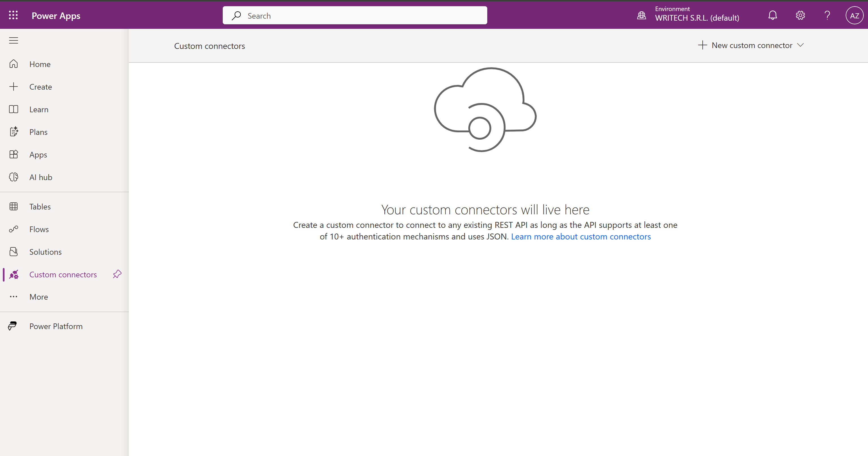Open the Flows section from the sidebar
The image size is (868, 456).
38,229
